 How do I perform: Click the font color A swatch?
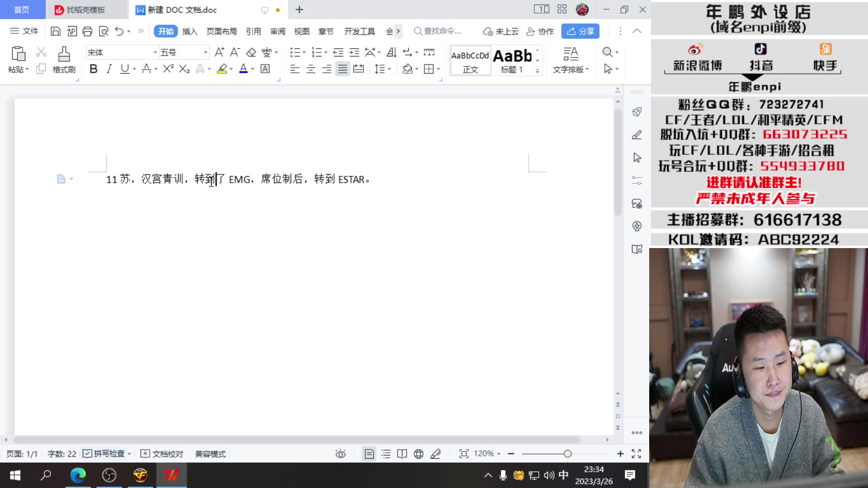coord(243,69)
